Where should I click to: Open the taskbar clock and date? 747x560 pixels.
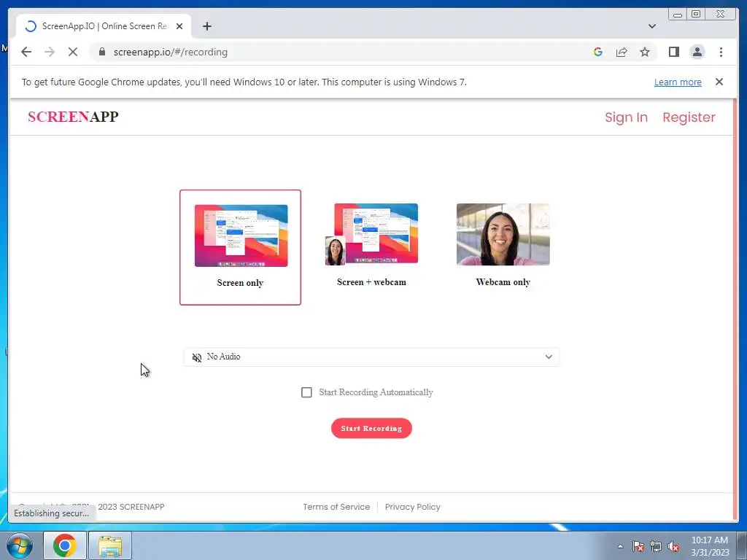pyautogui.click(x=710, y=546)
